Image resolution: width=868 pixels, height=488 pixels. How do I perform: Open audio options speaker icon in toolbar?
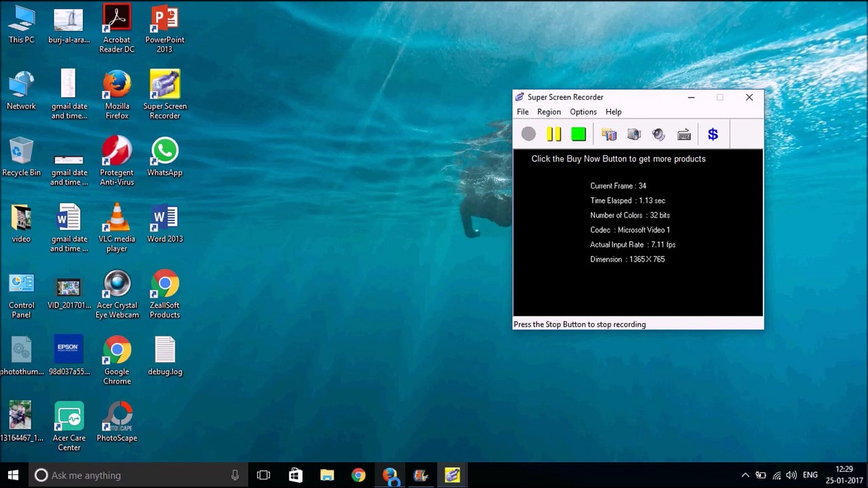(658, 134)
